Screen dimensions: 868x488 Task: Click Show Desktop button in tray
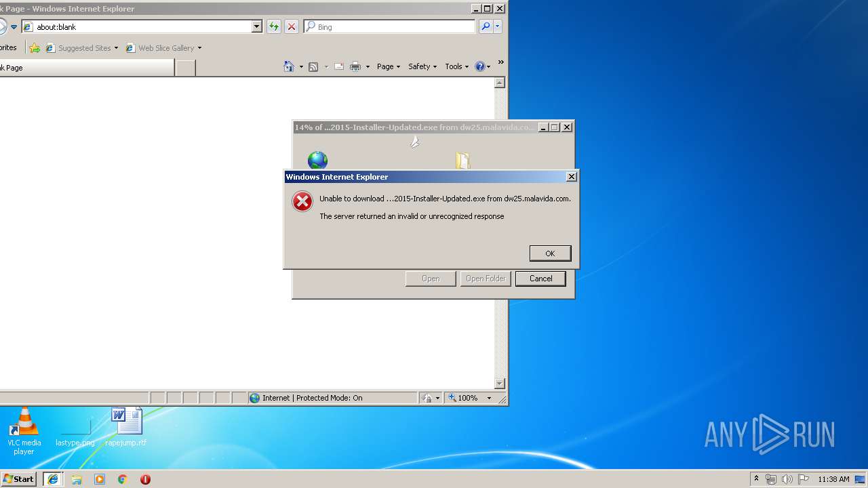pyautogui.click(x=861, y=479)
